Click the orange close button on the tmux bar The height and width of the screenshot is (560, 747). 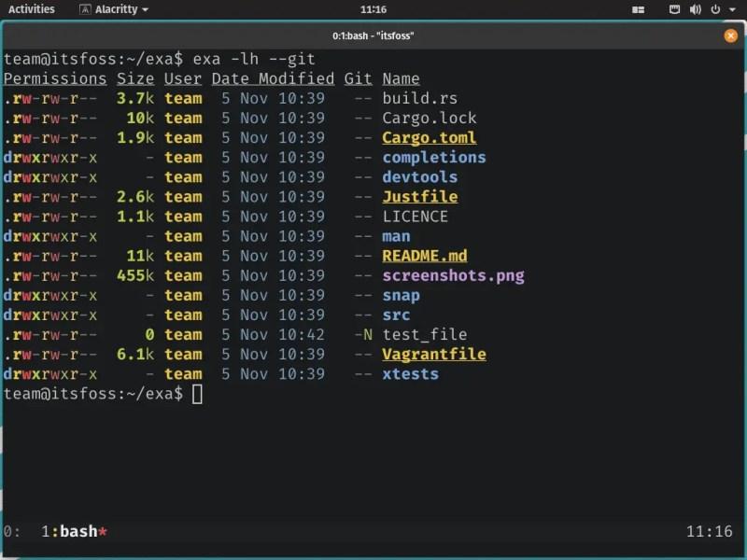(731, 37)
